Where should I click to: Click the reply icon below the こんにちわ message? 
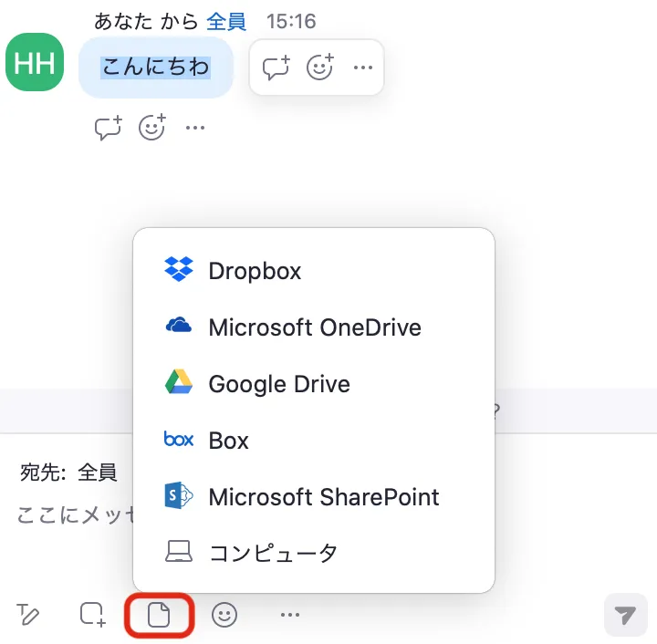coord(109,128)
